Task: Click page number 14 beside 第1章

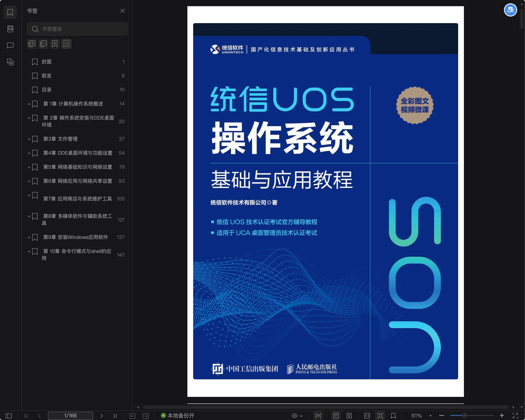Action: (x=122, y=104)
